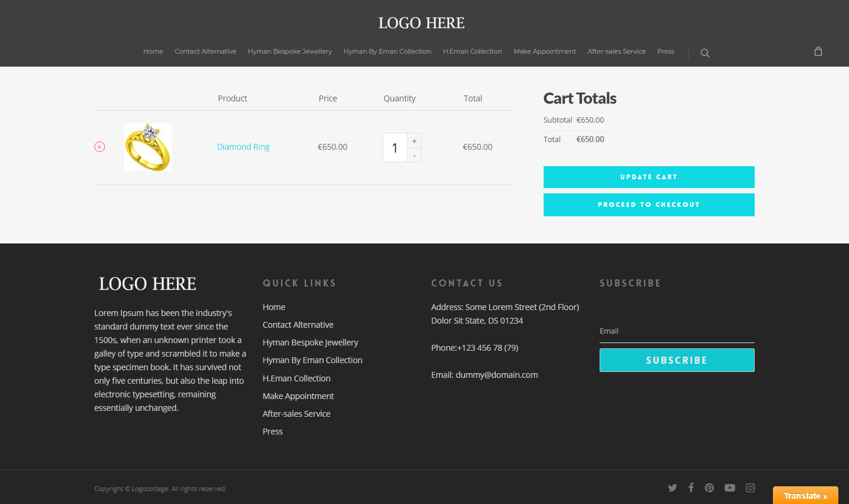Open the Pinterest icon in the footer
Viewport: 849px width, 504px height.
click(709, 487)
